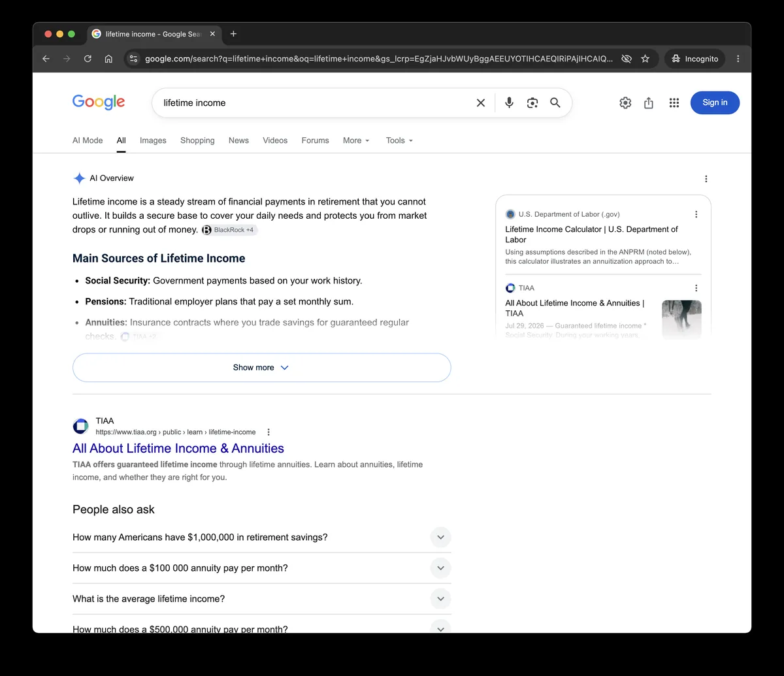Open Lifetime Income Calculator Department of Labor link
Image resolution: width=784 pixels, height=676 pixels.
click(x=591, y=234)
